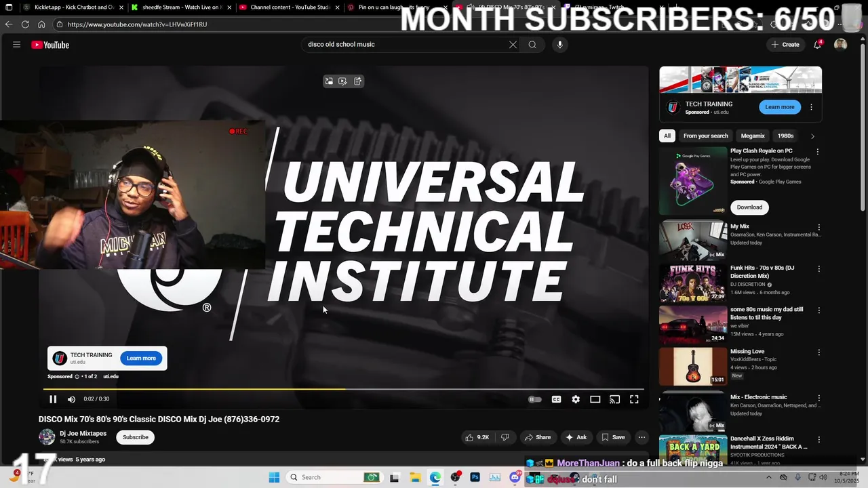Viewport: 868px width, 488px height.
Task: Open uti.edu link next to Sponsored label
Action: [x=111, y=376]
